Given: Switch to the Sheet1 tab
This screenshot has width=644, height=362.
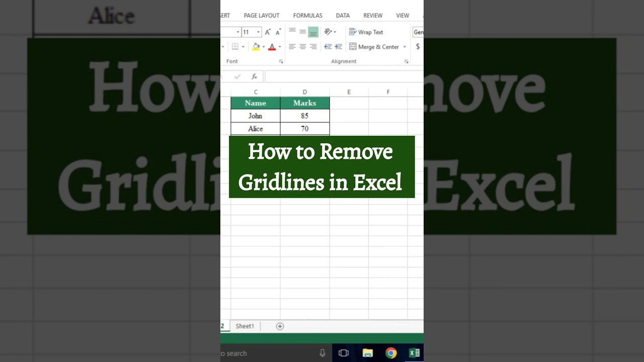Looking at the screenshot, I should (x=245, y=326).
